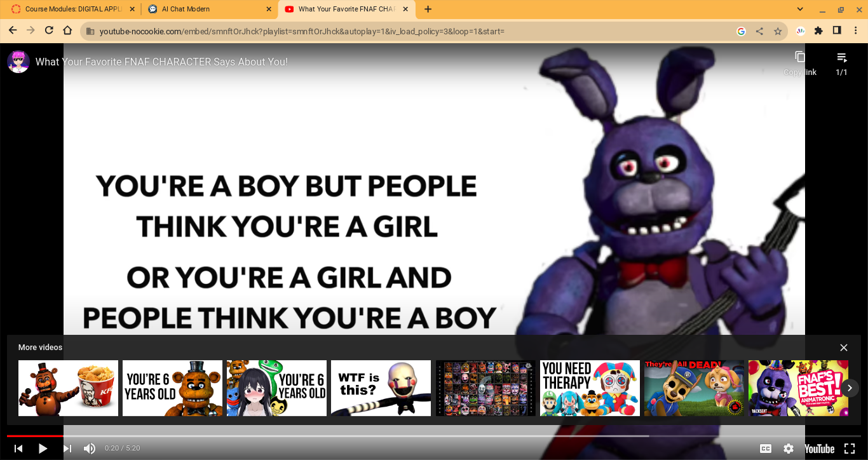Reload the page with the refresh icon

49,30
